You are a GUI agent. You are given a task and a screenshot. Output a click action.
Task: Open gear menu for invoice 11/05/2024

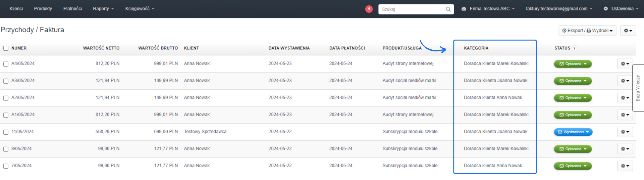click(x=625, y=132)
